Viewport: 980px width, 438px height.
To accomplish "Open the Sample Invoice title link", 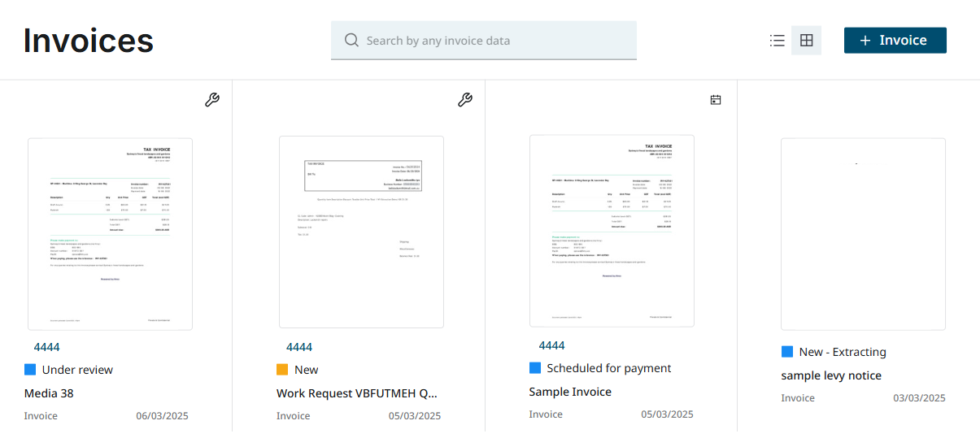I will (x=570, y=392).
